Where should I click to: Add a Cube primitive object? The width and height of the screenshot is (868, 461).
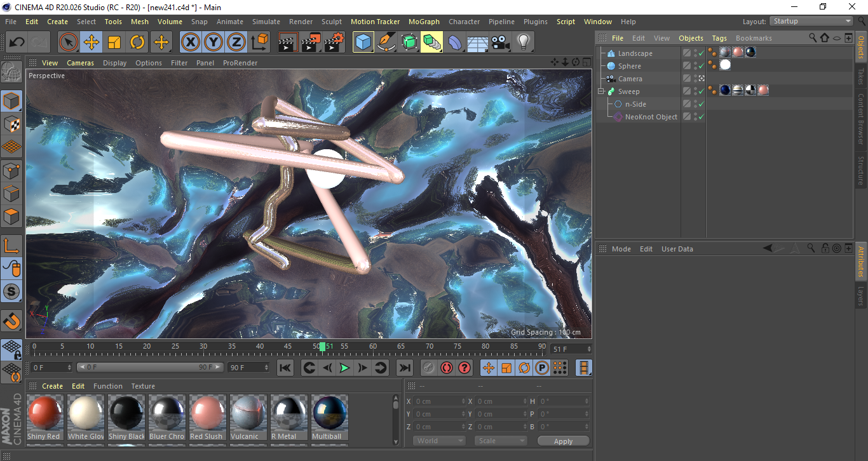tap(363, 43)
